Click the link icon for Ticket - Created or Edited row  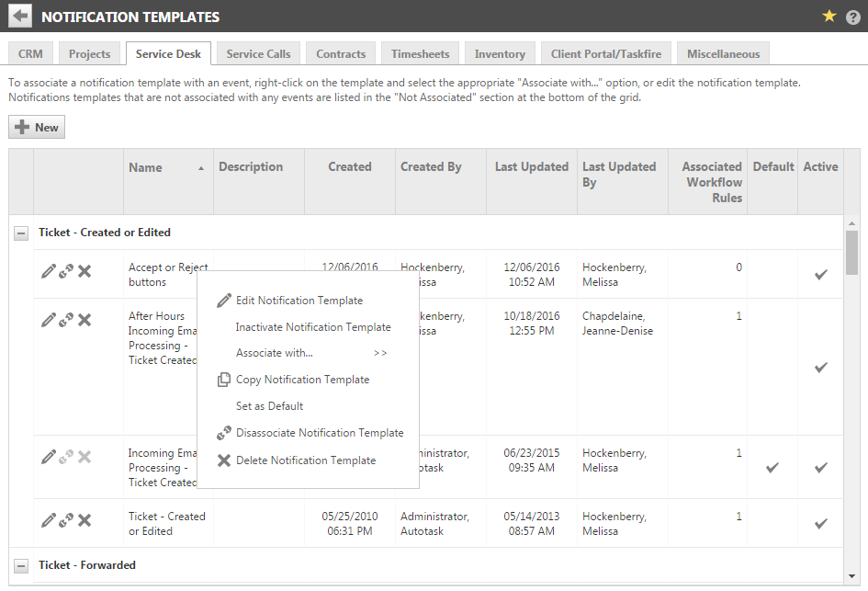click(x=66, y=521)
